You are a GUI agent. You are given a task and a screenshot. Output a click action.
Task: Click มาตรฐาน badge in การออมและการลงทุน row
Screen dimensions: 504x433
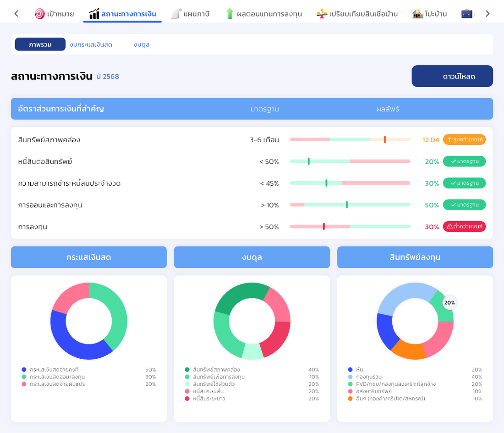click(464, 205)
